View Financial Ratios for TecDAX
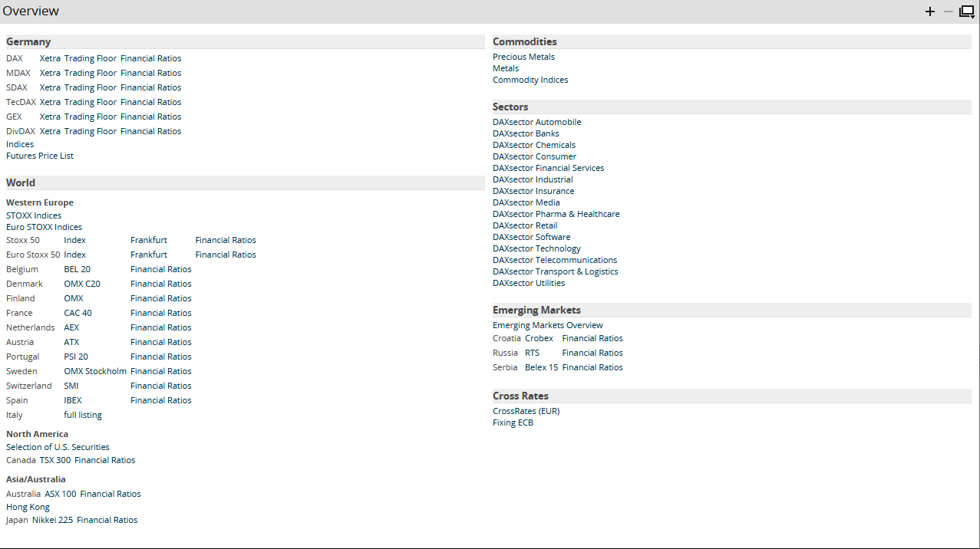 (150, 102)
